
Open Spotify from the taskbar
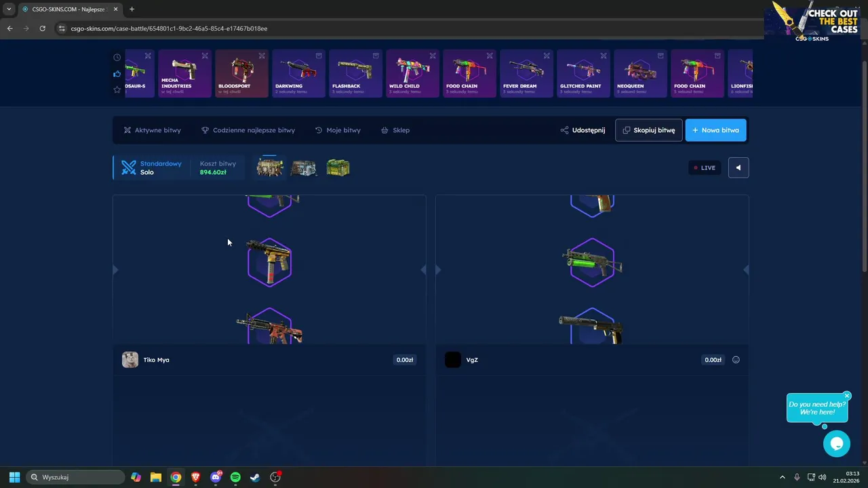(235, 477)
